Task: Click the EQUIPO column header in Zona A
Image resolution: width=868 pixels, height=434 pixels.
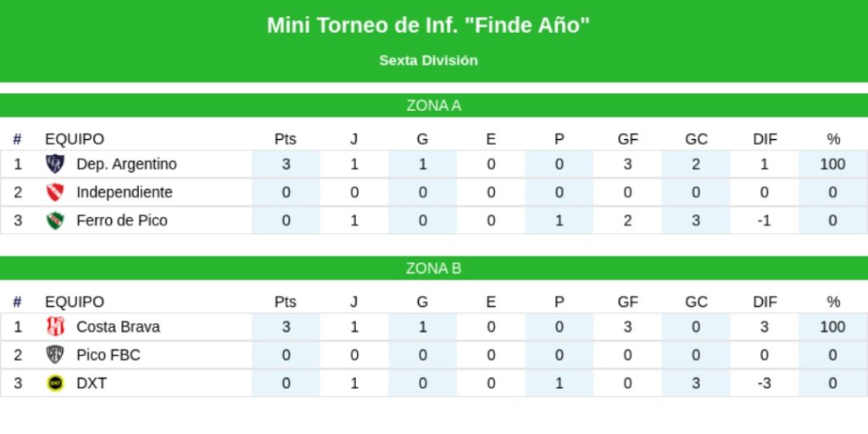Action: pyautogui.click(x=75, y=139)
